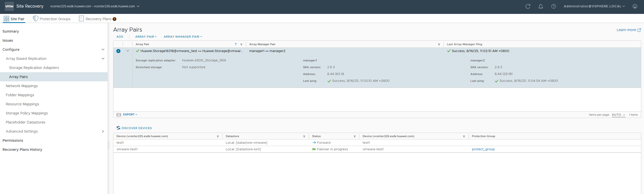
Task: Open Storage Replication Adapters
Action: 34,68
